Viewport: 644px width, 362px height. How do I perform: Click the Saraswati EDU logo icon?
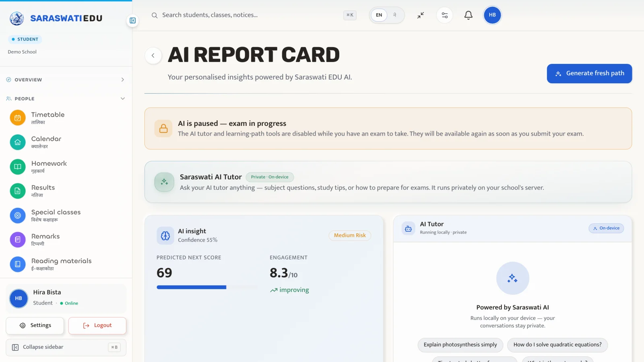pos(17,18)
